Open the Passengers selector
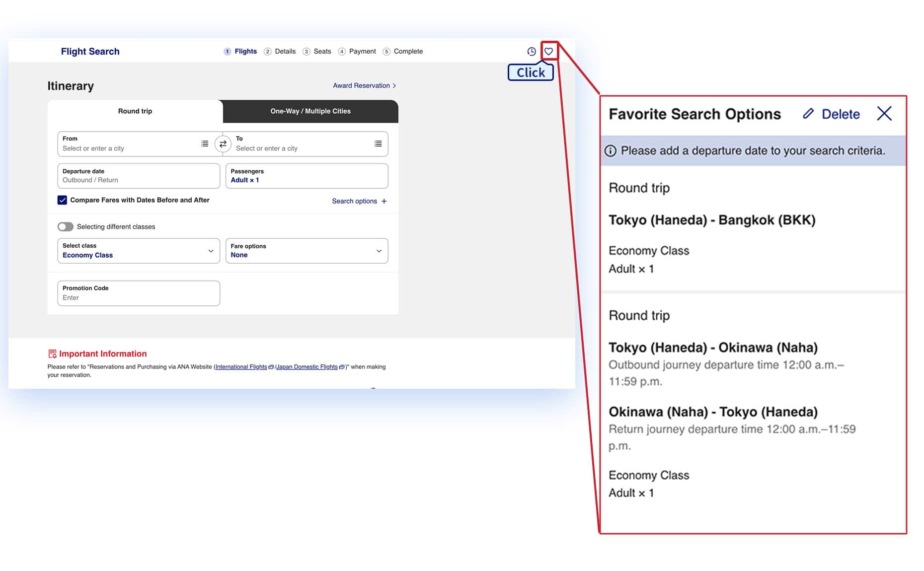 (307, 176)
